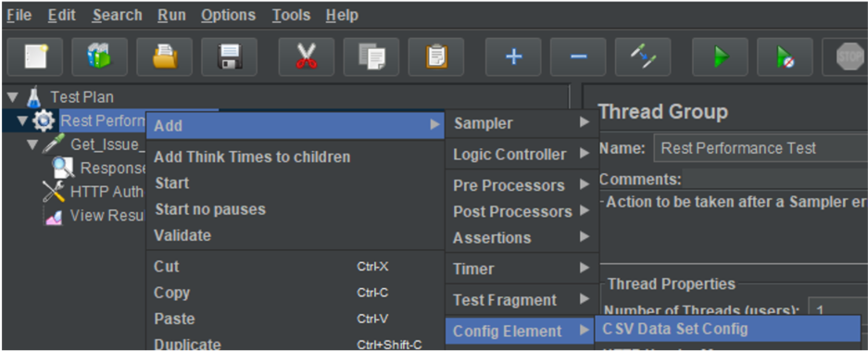The width and height of the screenshot is (868, 351).
Task: Open the Sampler submenu
Action: pyautogui.click(x=522, y=123)
